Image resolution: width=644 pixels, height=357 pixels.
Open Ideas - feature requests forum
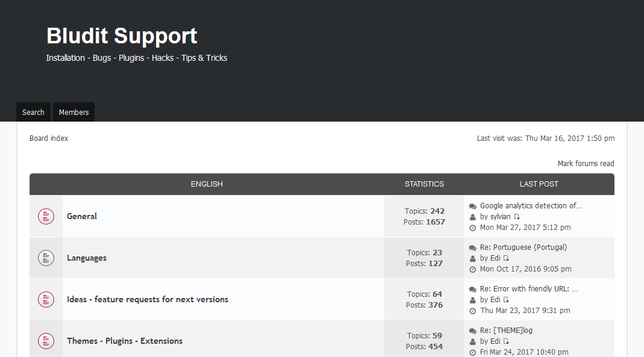[x=148, y=299]
